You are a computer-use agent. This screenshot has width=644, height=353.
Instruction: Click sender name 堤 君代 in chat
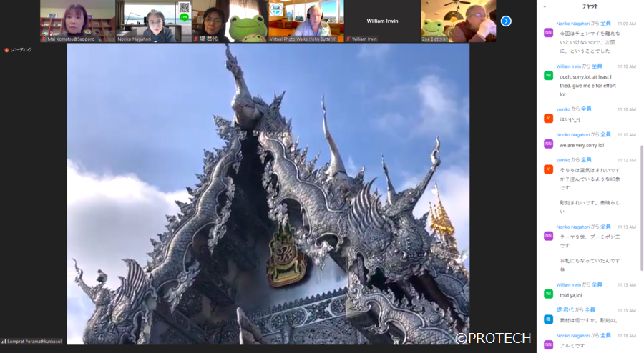coord(565,310)
